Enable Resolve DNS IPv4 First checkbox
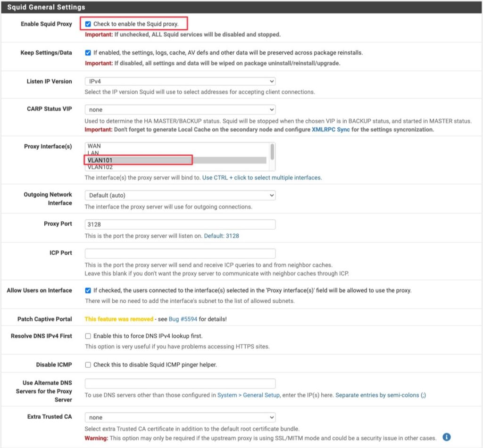The height and width of the screenshot is (448, 483). tap(88, 336)
